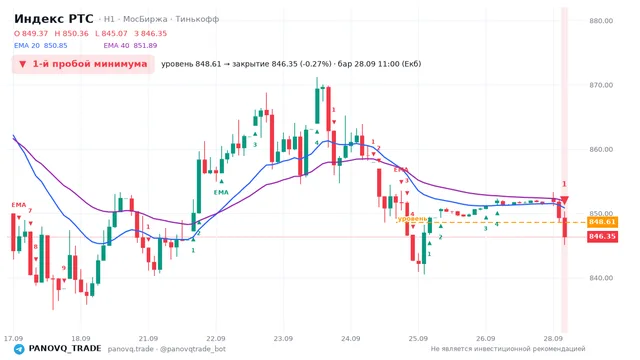Click the 23.09 date label
The width and height of the screenshot is (640, 360).
[x=283, y=339]
